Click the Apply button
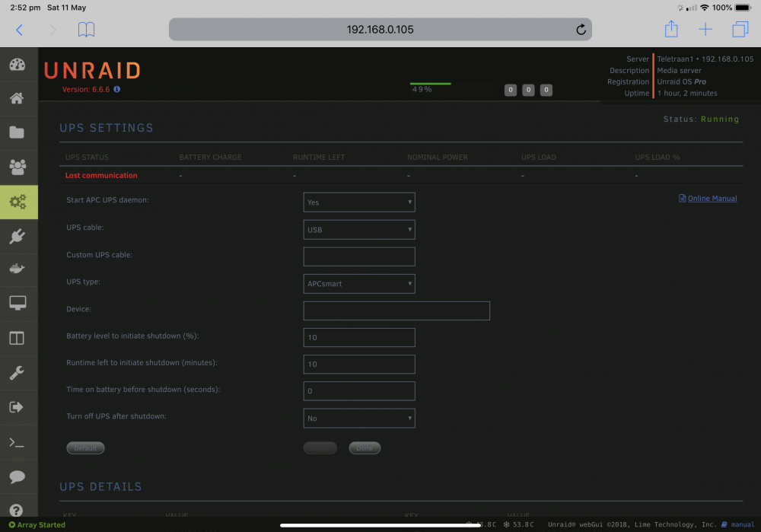Image resolution: width=761 pixels, height=532 pixels. [320, 448]
